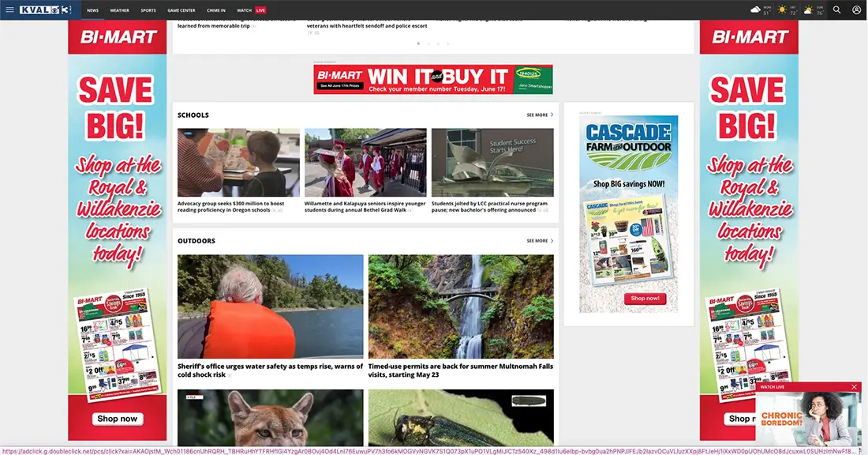Screen dimensions: 868x455
Task: Open the Outdoors section heading
Action: tap(196, 241)
